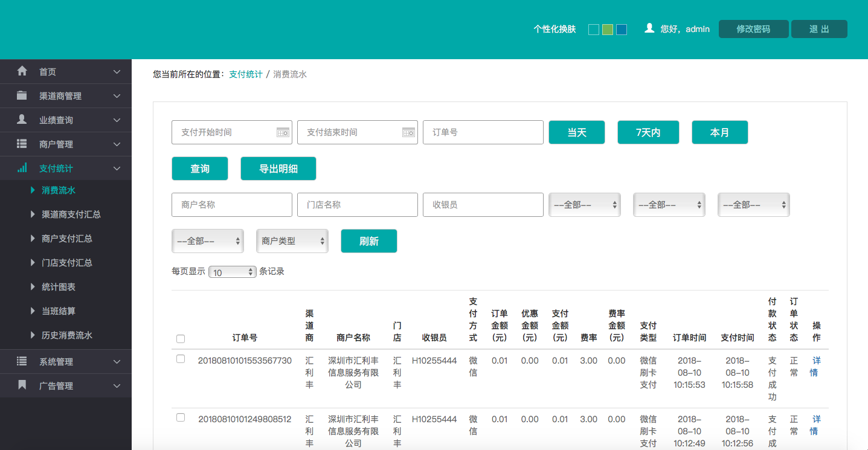Click the 商户名称 column header
The height and width of the screenshot is (450, 868).
(353, 338)
